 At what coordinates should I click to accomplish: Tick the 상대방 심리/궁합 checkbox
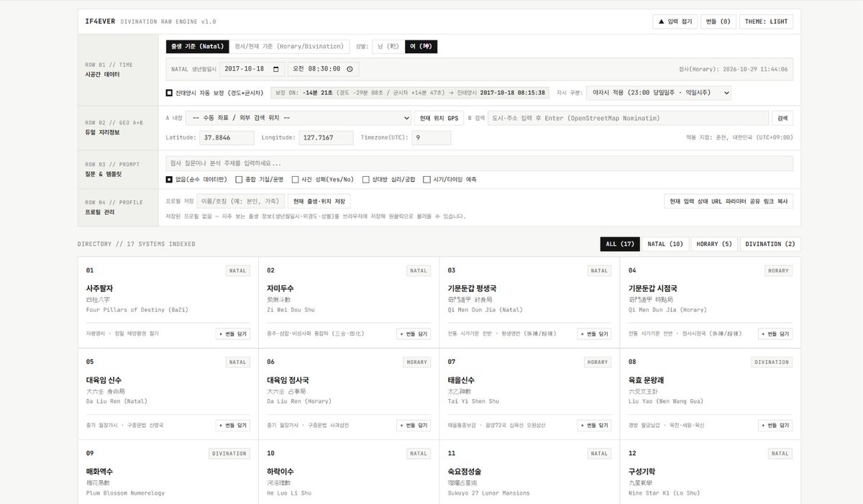[x=366, y=180]
